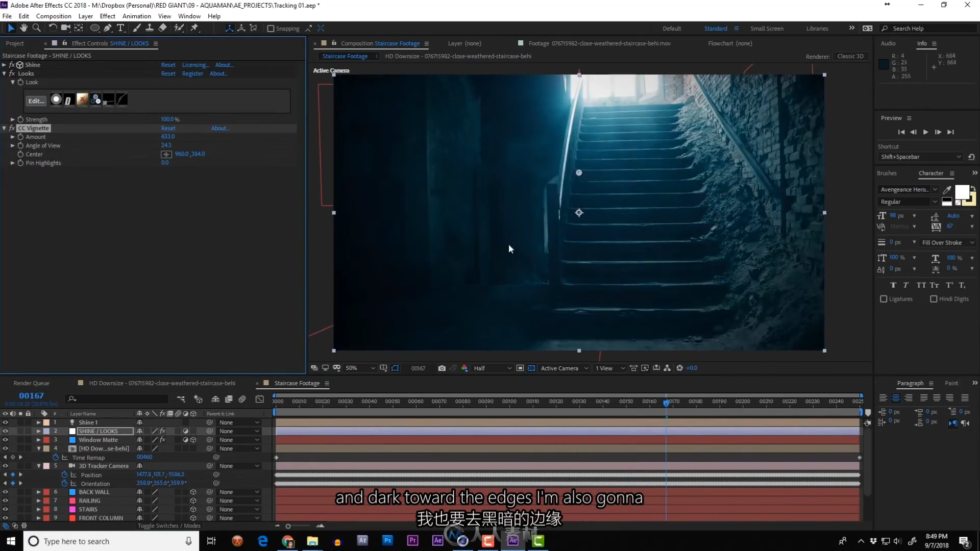Open the Composition menu

[x=54, y=16]
